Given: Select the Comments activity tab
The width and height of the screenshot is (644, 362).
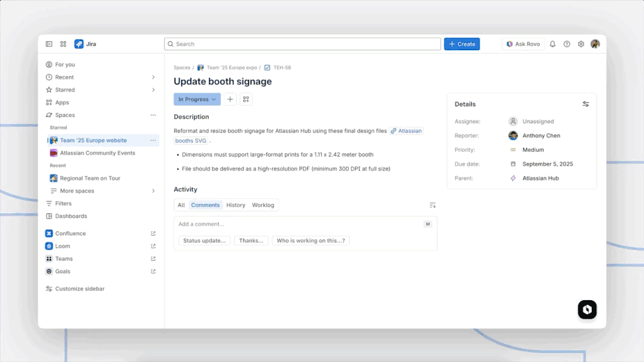Looking at the screenshot, I should (x=206, y=205).
